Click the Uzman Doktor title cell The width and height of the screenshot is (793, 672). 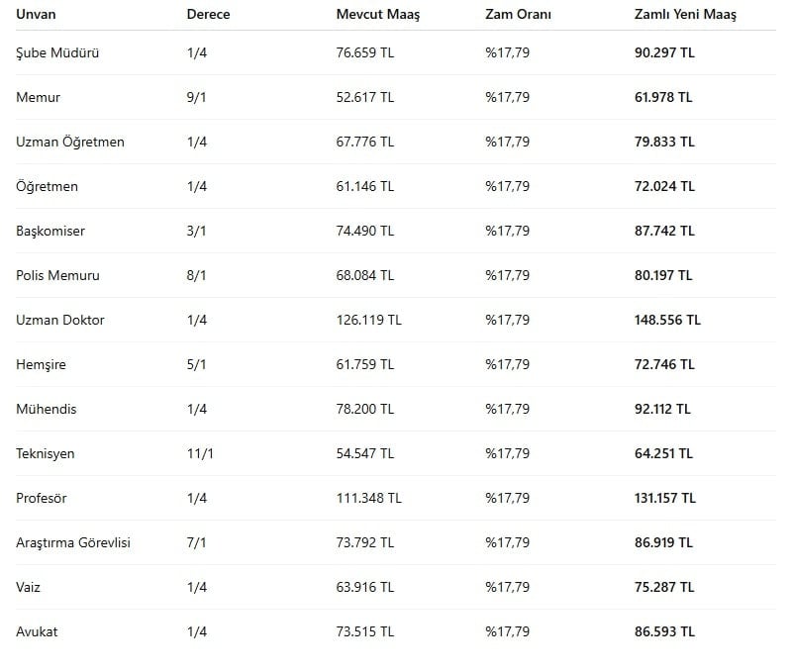60,320
